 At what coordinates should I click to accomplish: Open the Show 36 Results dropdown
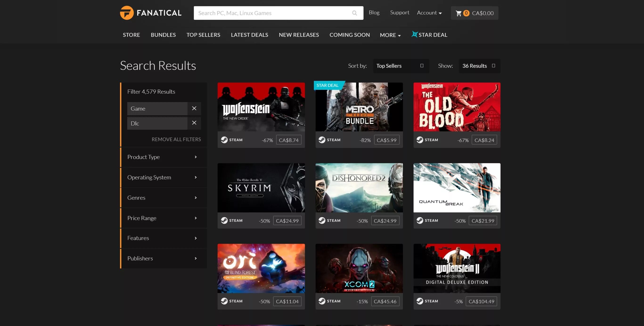coord(479,66)
